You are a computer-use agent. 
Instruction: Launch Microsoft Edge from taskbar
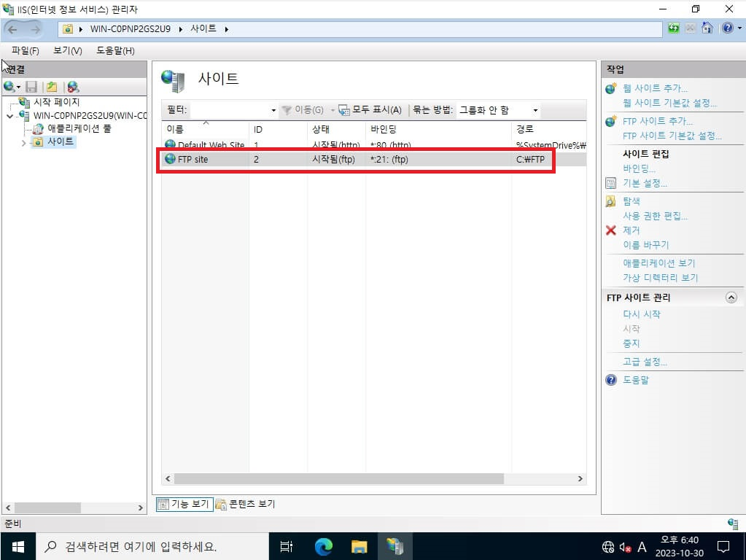coord(324,547)
